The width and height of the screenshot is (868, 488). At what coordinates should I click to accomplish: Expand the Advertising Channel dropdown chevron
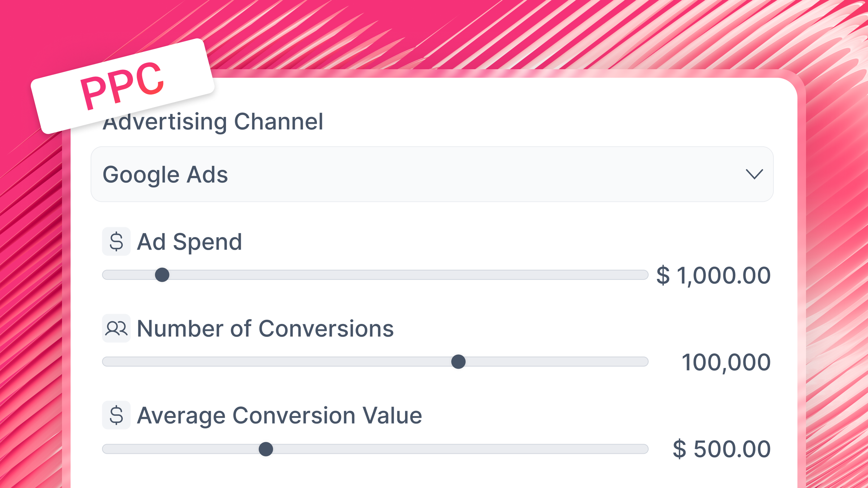coord(754,174)
